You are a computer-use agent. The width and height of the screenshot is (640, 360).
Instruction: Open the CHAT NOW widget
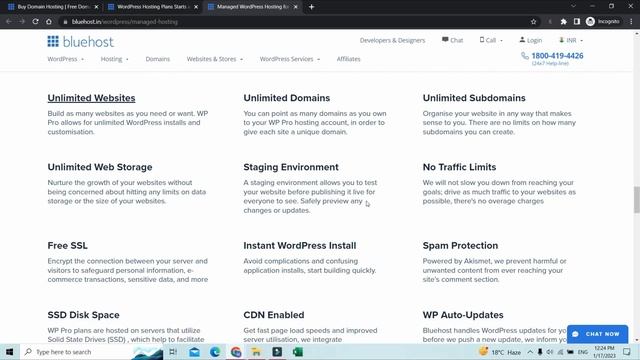[x=597, y=334]
